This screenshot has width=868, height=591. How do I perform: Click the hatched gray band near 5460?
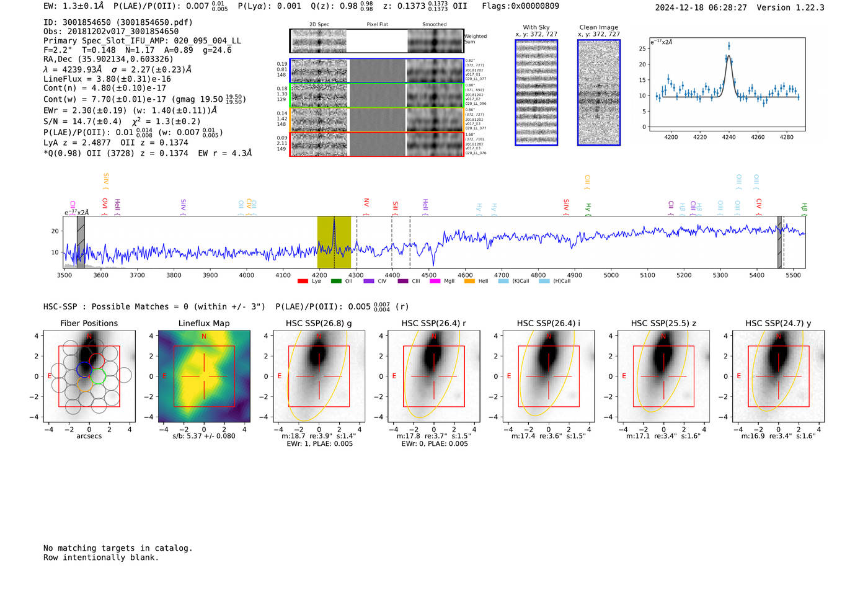click(780, 242)
